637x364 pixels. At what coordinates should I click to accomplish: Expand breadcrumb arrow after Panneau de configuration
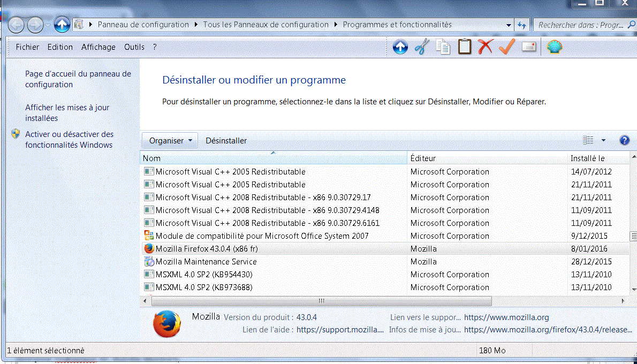[x=195, y=25]
